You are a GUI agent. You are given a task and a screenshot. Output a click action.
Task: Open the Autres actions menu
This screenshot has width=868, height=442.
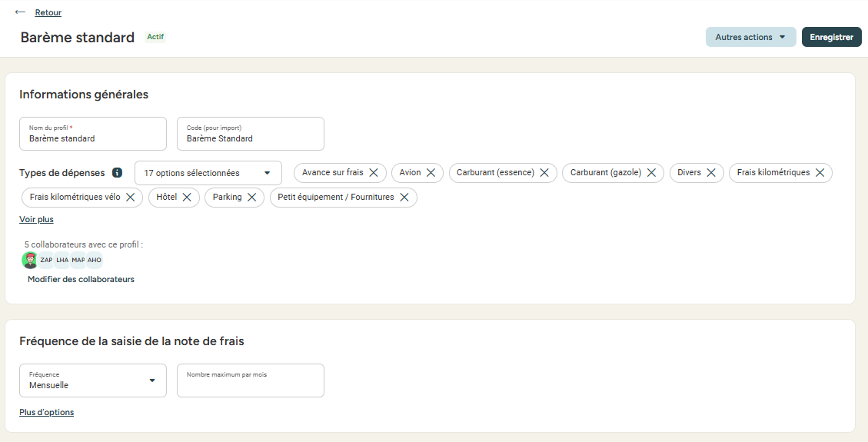[x=750, y=37]
